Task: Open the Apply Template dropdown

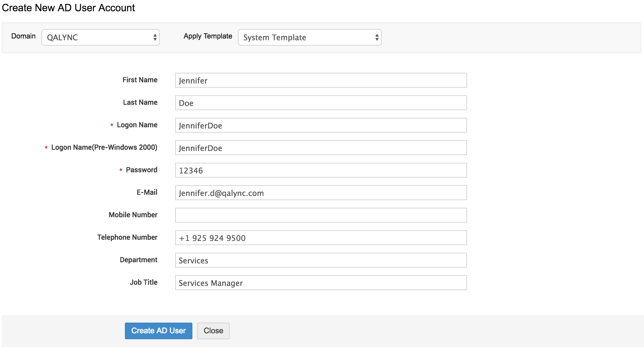Action: coord(309,37)
